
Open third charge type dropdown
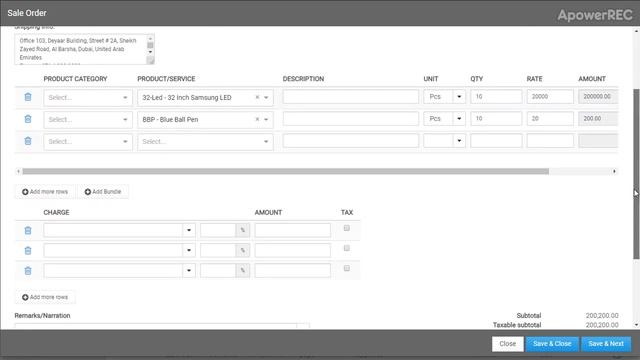(x=189, y=270)
